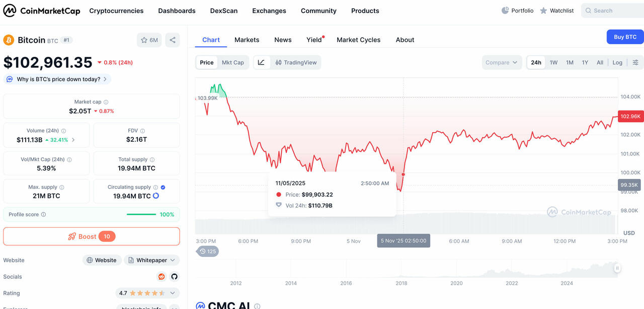Viewport: 644px width, 309px height.
Task: Click the Buy BTC button
Action: 625,37
